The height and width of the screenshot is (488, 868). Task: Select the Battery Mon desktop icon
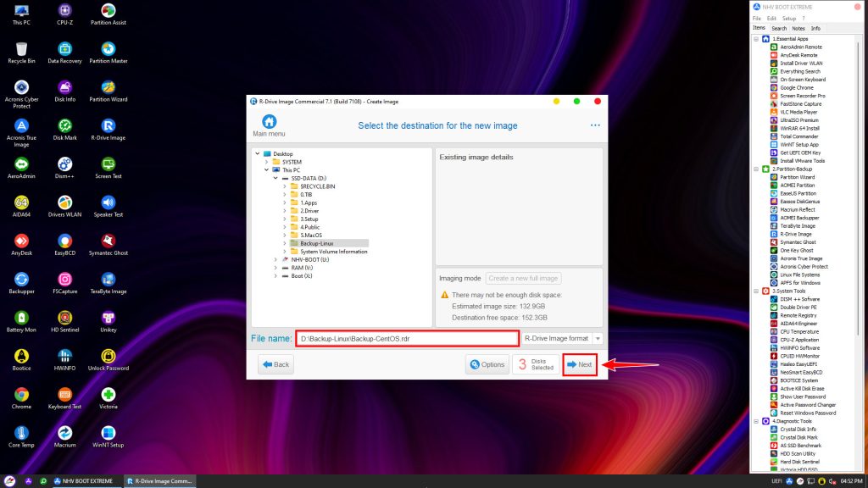coord(21,321)
